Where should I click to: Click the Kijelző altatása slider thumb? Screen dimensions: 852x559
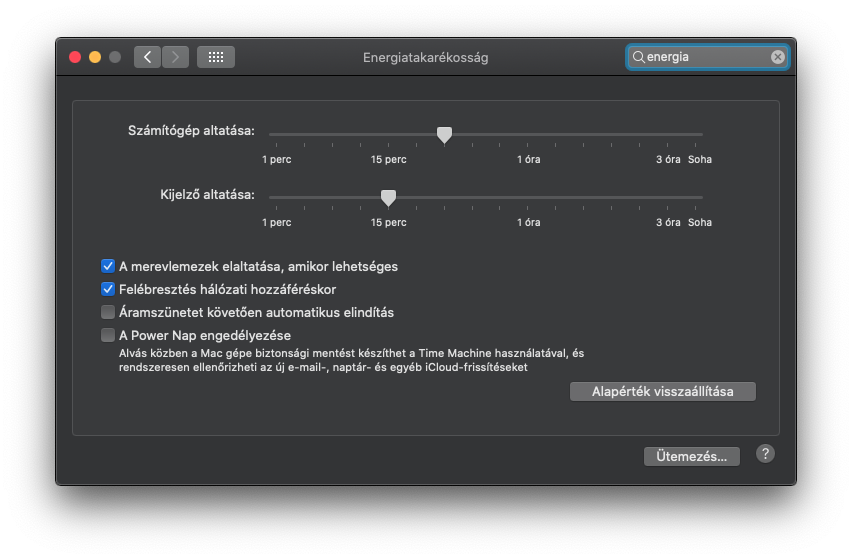click(388, 198)
